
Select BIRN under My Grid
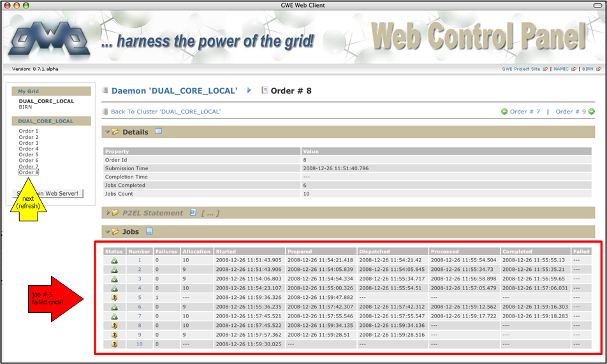(x=26, y=107)
